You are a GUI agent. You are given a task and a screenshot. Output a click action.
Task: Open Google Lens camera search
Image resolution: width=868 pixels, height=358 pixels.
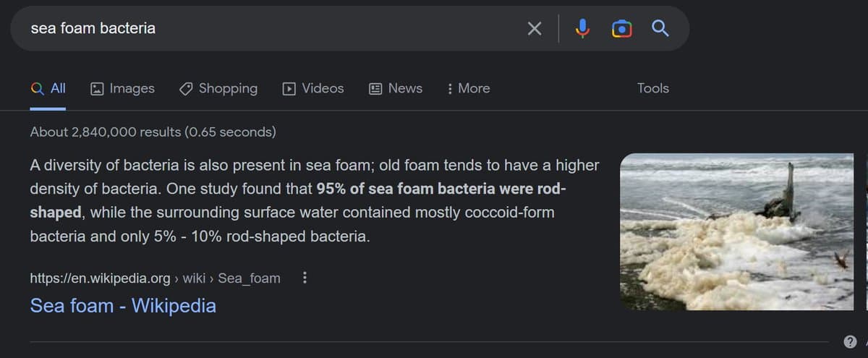(x=621, y=29)
